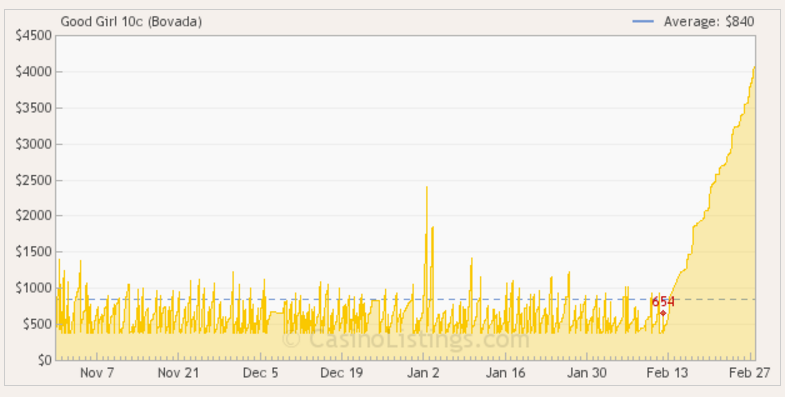The width and height of the screenshot is (785, 397).
Task: Click the Jan 16 x-axis date label
Action: tap(506, 373)
